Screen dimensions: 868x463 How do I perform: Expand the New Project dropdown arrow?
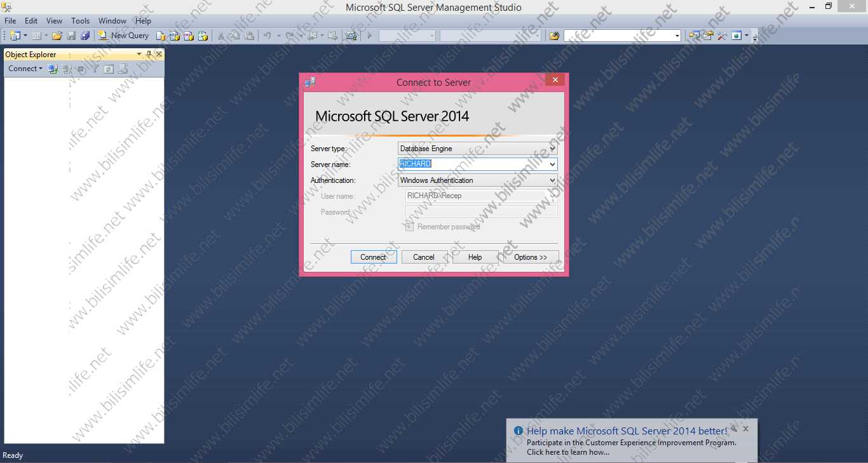[25, 36]
